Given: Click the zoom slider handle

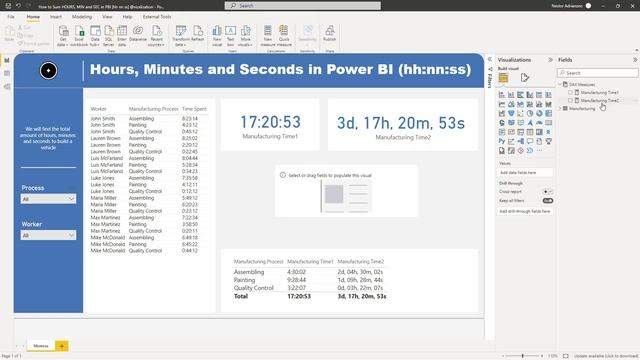Looking at the screenshot, I should (522, 356).
